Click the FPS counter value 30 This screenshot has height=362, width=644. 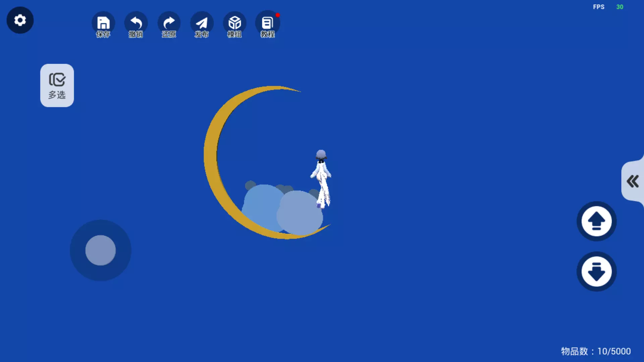620,7
